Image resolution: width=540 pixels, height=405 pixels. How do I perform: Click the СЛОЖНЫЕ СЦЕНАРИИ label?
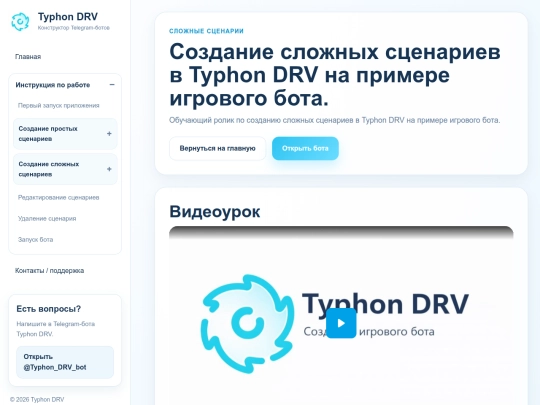tap(206, 31)
